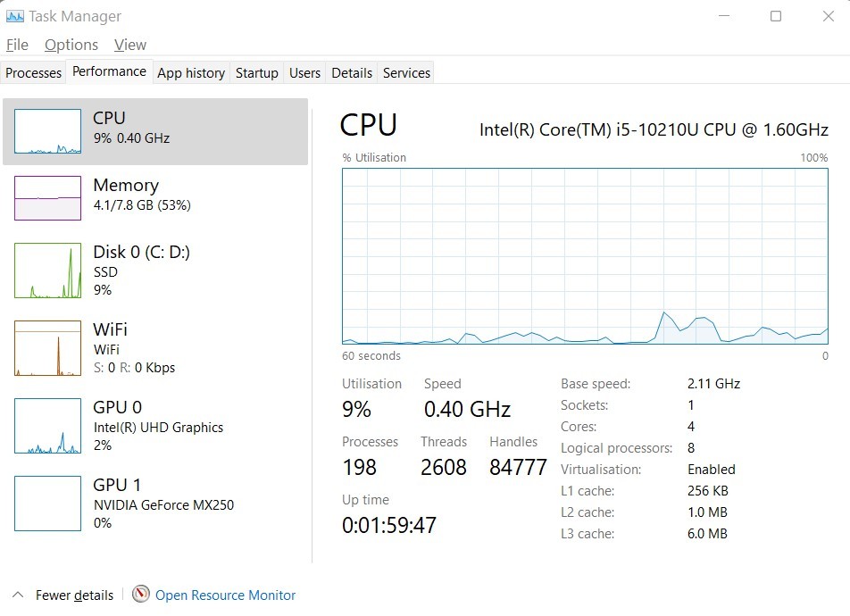Collapse view with Fewer details chevron
The width and height of the screenshot is (850, 616).
tap(17, 595)
